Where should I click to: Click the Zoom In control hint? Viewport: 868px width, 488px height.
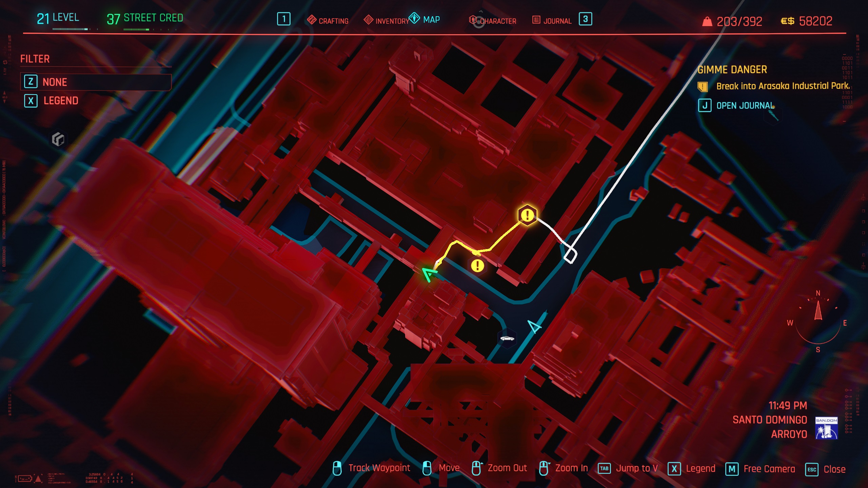pos(572,468)
